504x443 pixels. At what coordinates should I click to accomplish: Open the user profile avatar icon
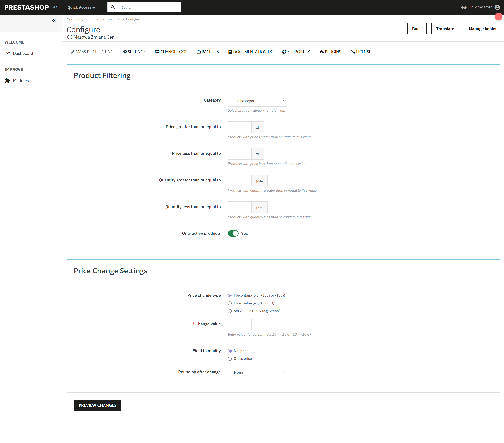tap(497, 7)
